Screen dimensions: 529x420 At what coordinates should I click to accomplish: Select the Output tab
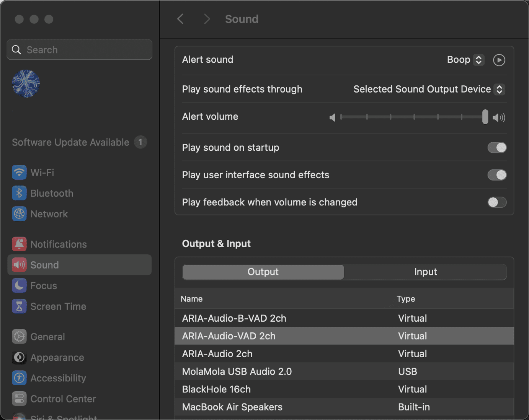tap(263, 272)
